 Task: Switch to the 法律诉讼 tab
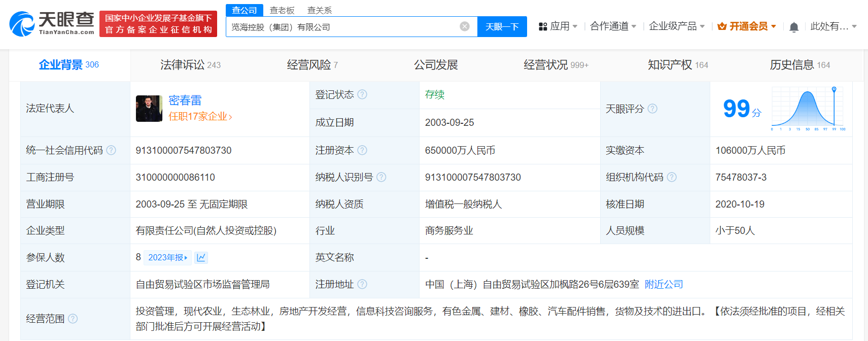tap(190, 65)
